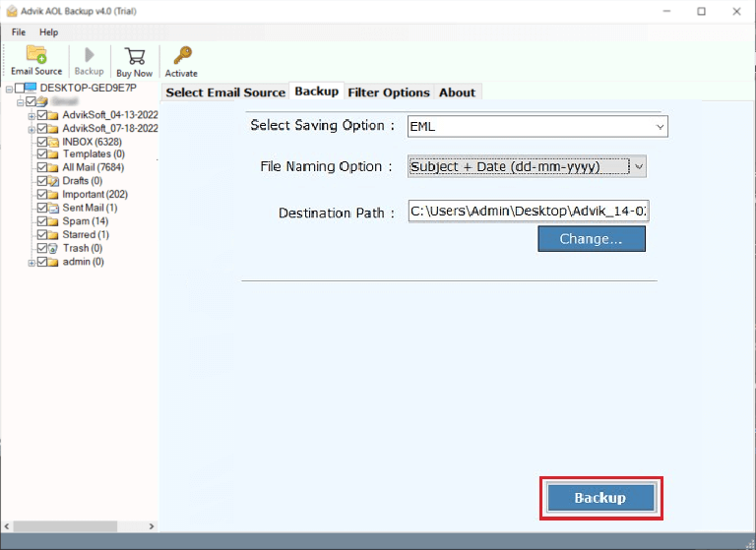Uncheck the Starred (1) checkbox

(x=42, y=235)
